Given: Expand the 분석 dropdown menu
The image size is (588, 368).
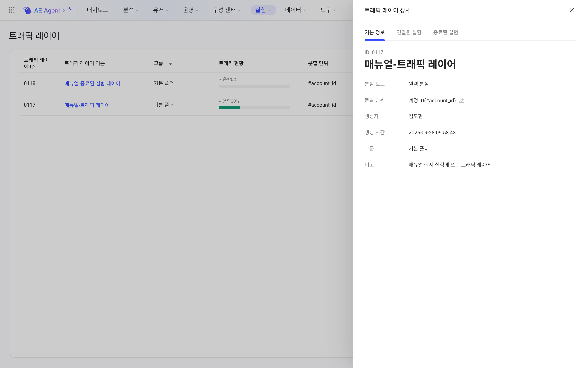Looking at the screenshot, I should pyautogui.click(x=131, y=10).
